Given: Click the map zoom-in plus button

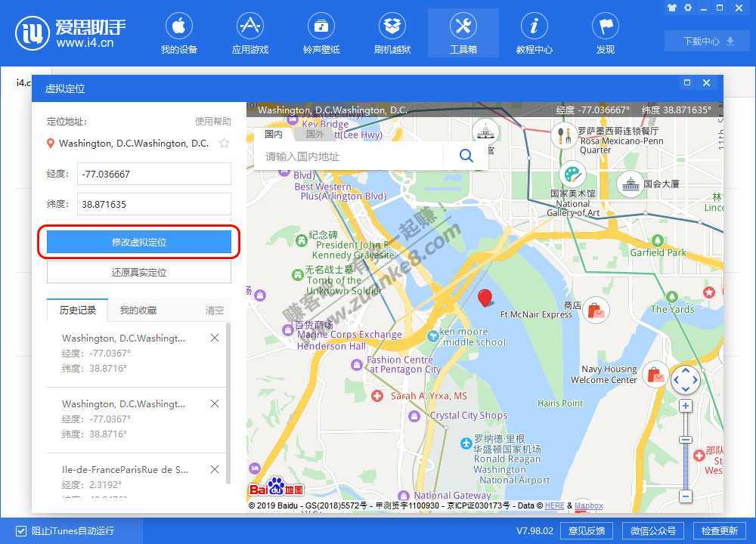Looking at the screenshot, I should tap(686, 406).
